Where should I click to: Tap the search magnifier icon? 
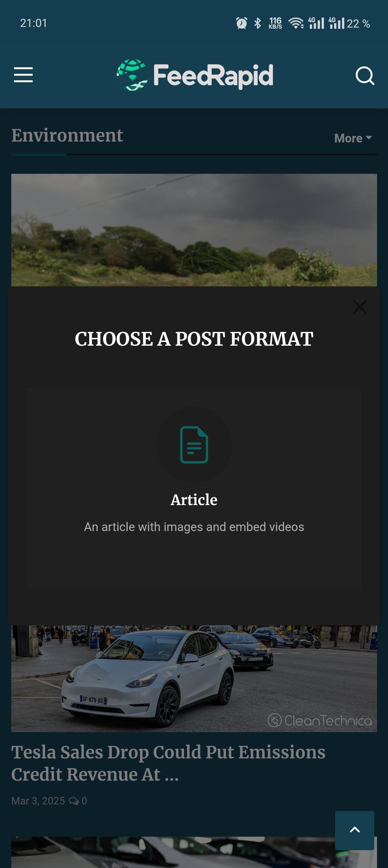(365, 75)
